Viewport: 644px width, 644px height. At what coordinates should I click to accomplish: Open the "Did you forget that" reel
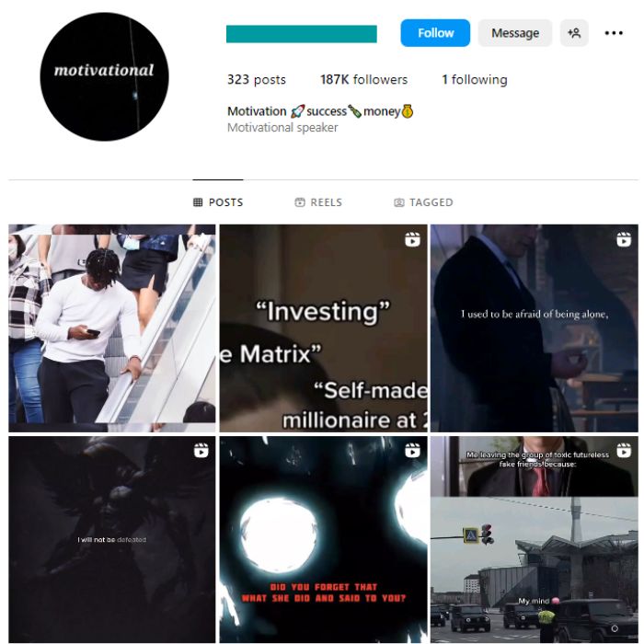(323, 540)
